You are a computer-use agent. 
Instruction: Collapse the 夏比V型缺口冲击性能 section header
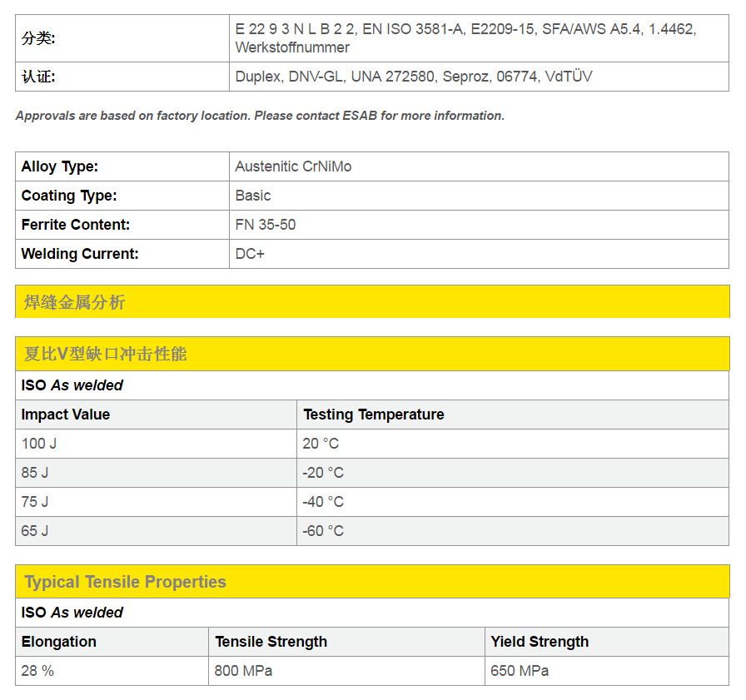click(372, 354)
